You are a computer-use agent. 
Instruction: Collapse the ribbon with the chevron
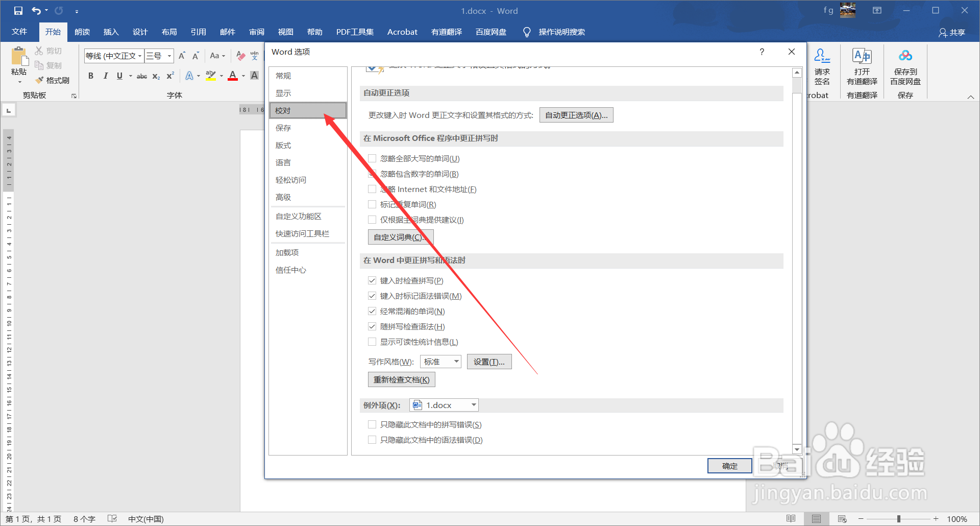pyautogui.click(x=971, y=97)
